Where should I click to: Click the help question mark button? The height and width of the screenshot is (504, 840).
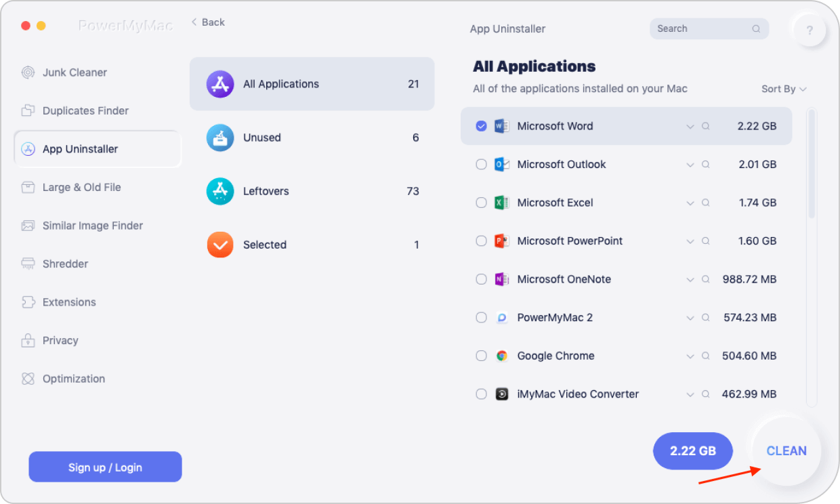click(810, 30)
